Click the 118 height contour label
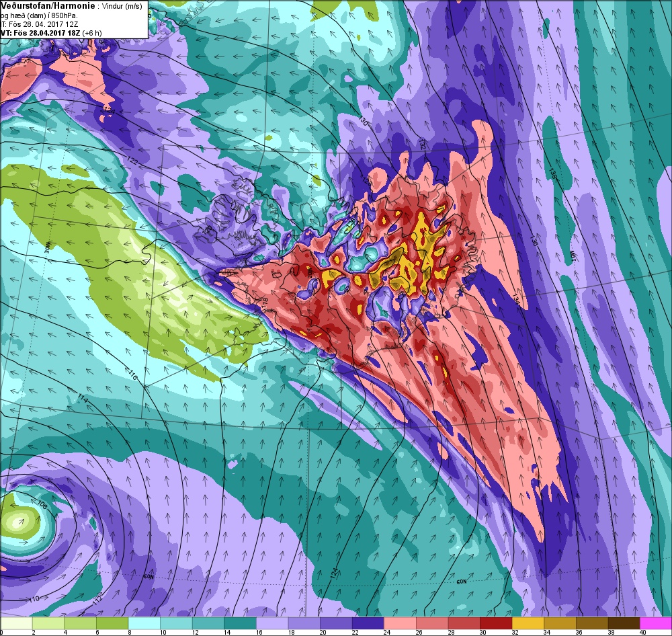 [264, 303]
